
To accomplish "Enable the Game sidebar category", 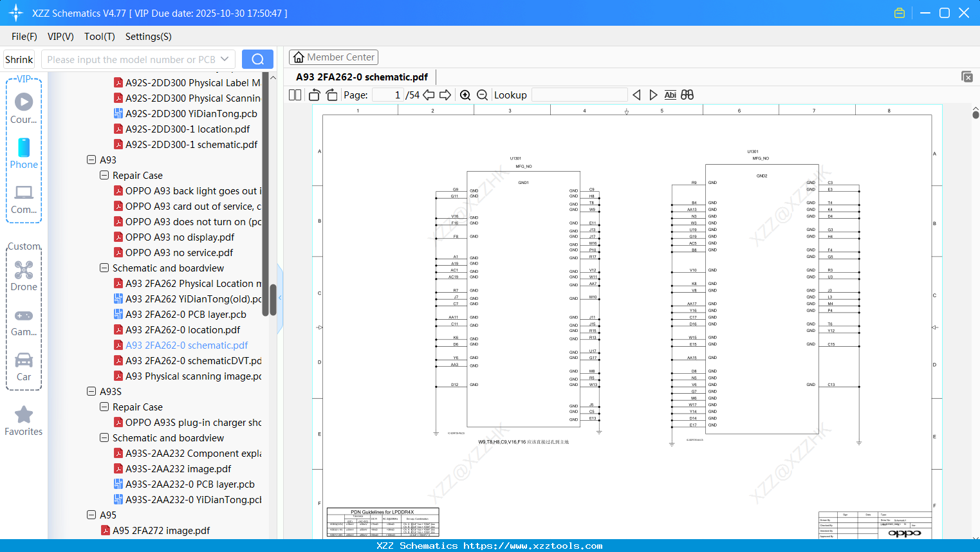I will point(24,322).
